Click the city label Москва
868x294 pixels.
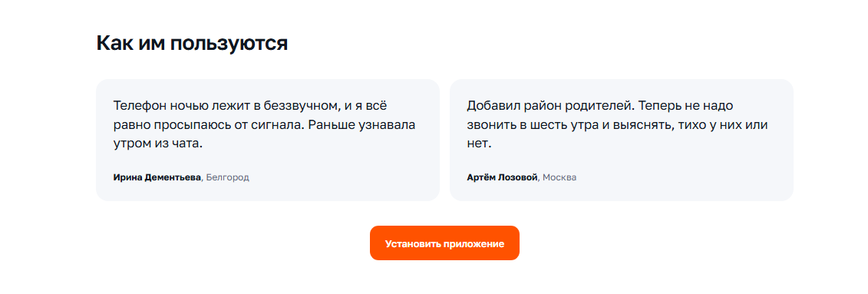point(559,178)
